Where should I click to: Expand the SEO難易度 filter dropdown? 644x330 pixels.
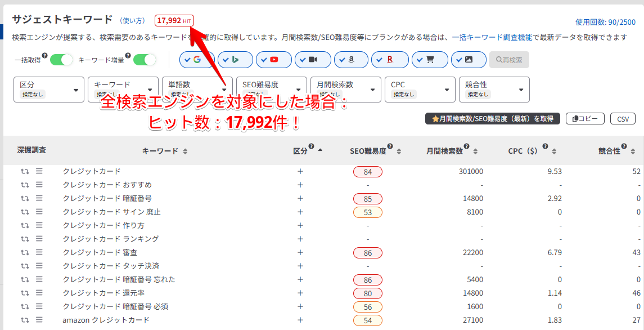271,90
